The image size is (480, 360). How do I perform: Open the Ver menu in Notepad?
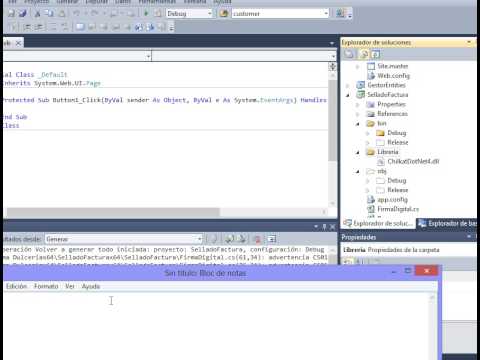point(70,286)
